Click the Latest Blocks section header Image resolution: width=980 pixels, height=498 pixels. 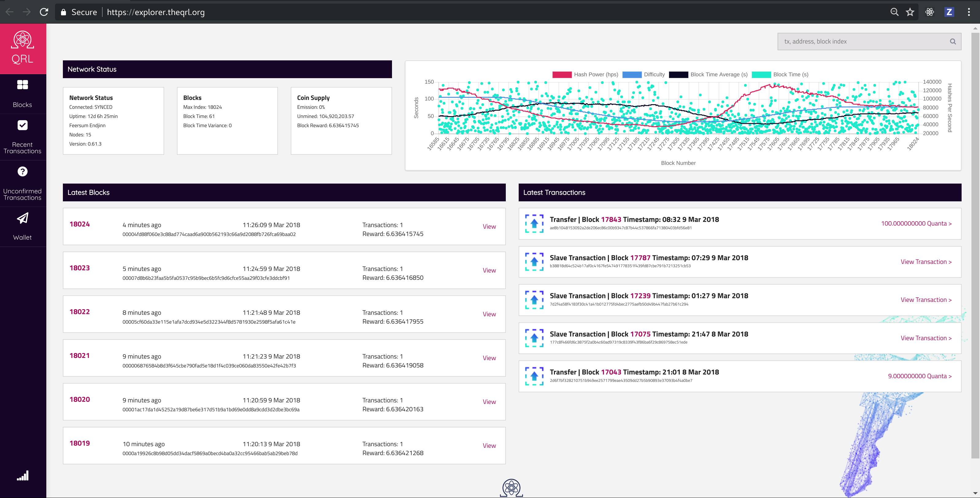[284, 192]
